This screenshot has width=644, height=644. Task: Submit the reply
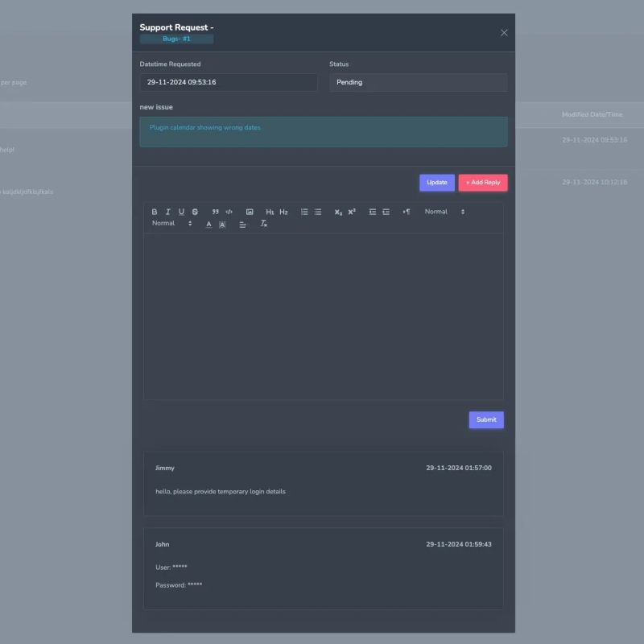point(486,419)
